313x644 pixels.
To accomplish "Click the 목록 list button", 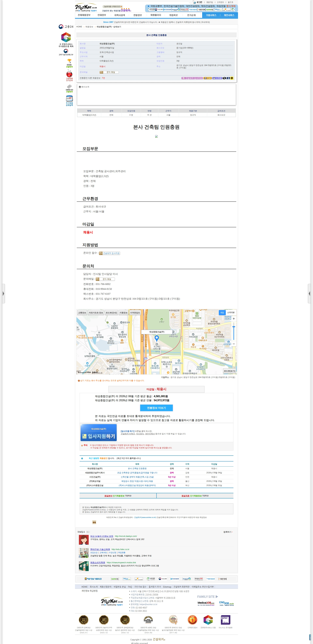I will (x=94, y=523).
